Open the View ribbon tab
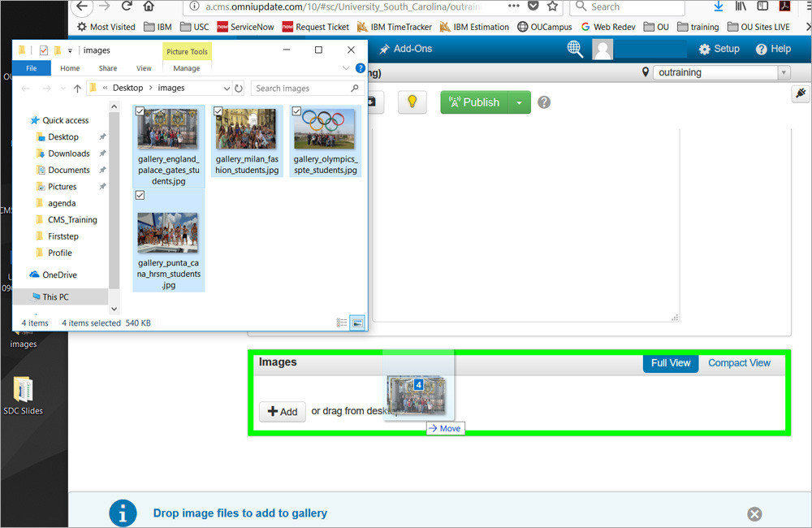This screenshot has width=812, height=528. 144,68
